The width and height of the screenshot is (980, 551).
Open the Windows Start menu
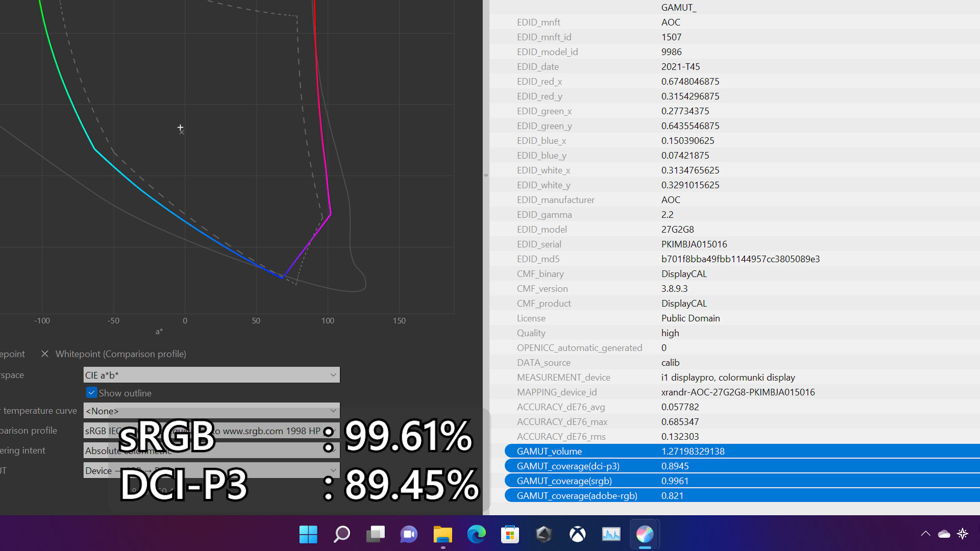pos(308,534)
